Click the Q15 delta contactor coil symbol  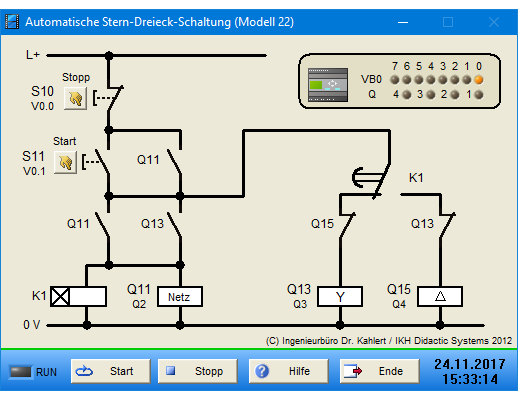440,296
